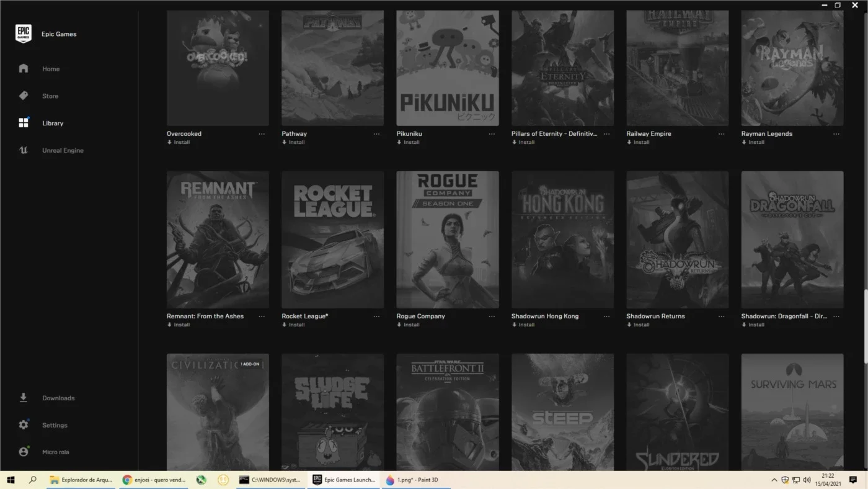The height and width of the screenshot is (489, 868).
Task: Open the Downloads arrow icon
Action: tap(24, 398)
